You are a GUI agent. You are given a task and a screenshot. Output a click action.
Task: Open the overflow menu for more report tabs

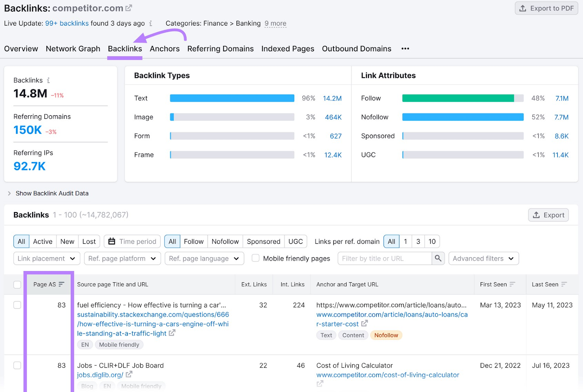coord(405,48)
